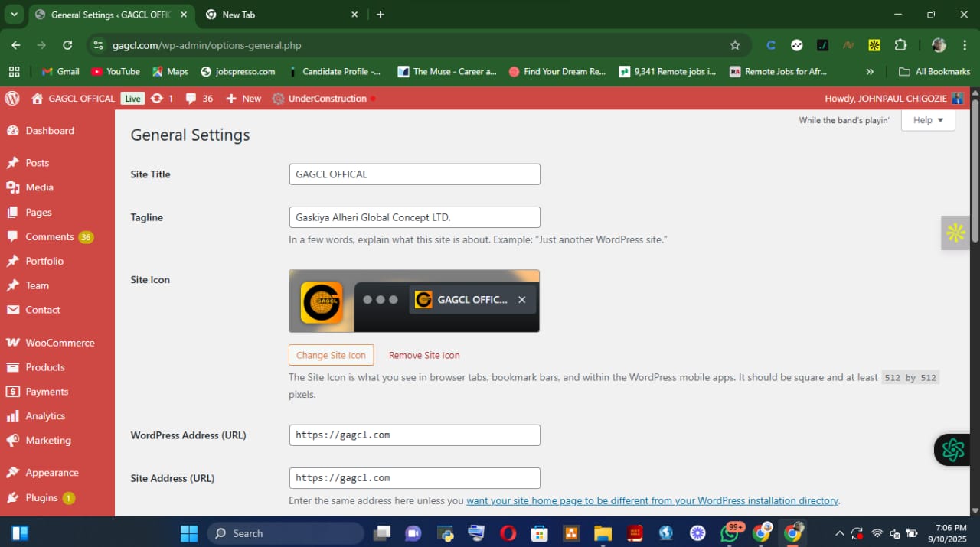Screen dimensions: 980x547
Task: Reload the page using the refresh icon
Action: click(67, 45)
